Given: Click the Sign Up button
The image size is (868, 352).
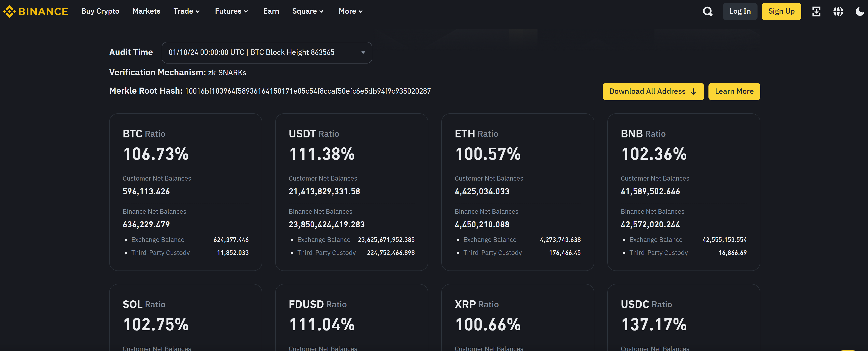Looking at the screenshot, I should (781, 11).
